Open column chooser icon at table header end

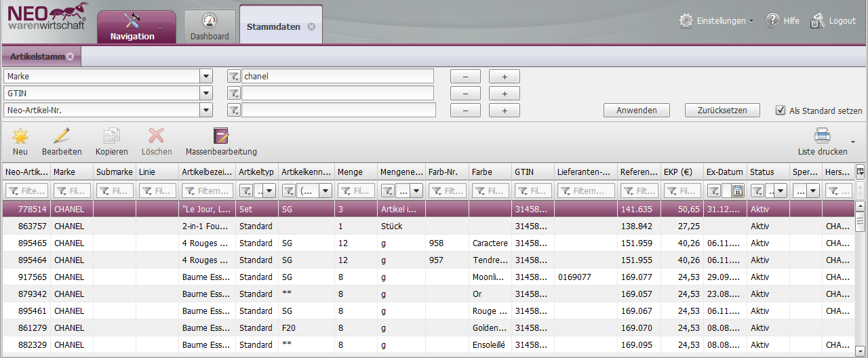pos(861,172)
